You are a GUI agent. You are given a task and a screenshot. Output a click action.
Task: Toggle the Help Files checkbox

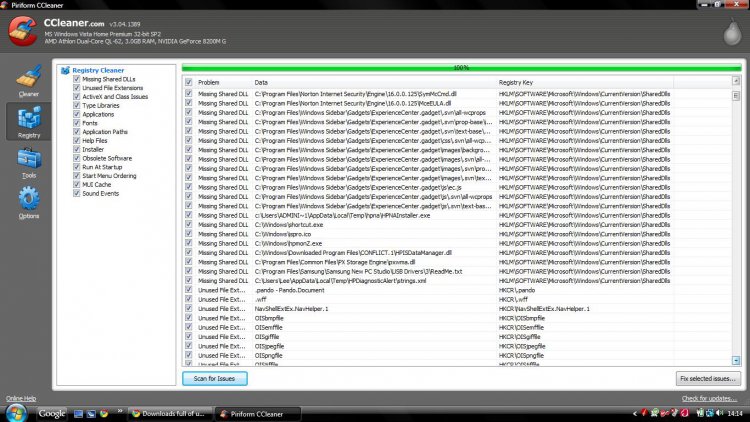tap(77, 140)
